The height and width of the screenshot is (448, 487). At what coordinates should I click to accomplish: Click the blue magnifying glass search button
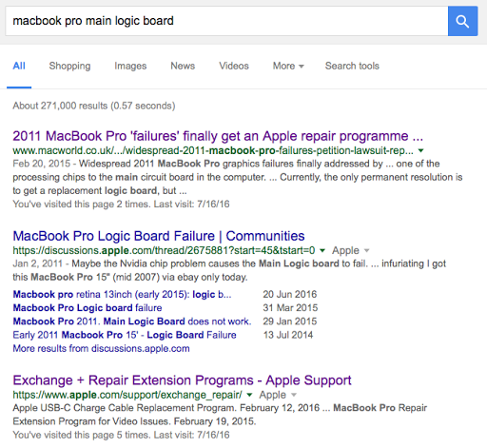click(462, 21)
